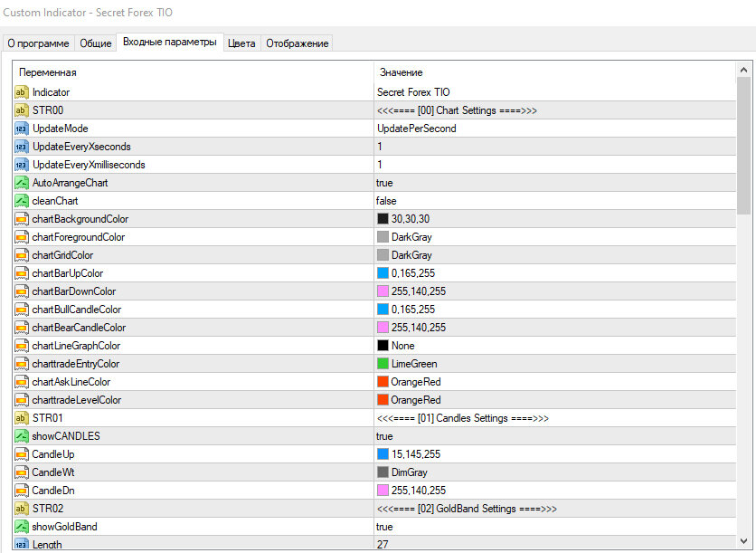Click the Значение column header
This screenshot has height=553, width=756.
point(402,72)
